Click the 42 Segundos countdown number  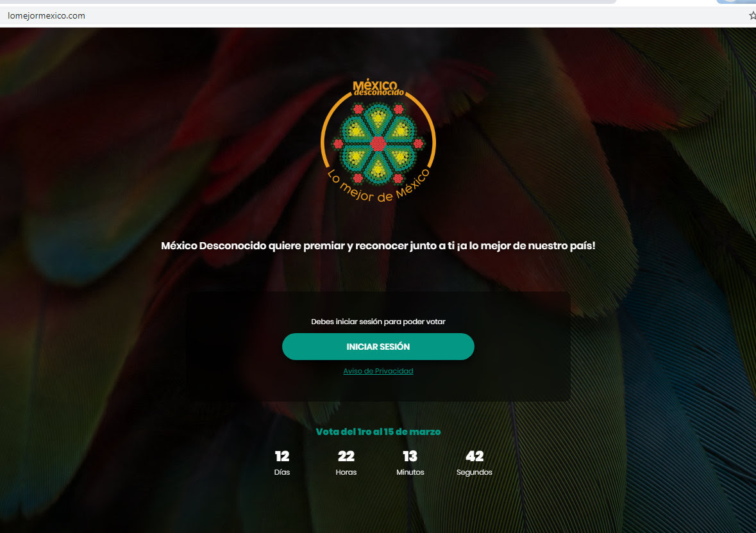[475, 456]
